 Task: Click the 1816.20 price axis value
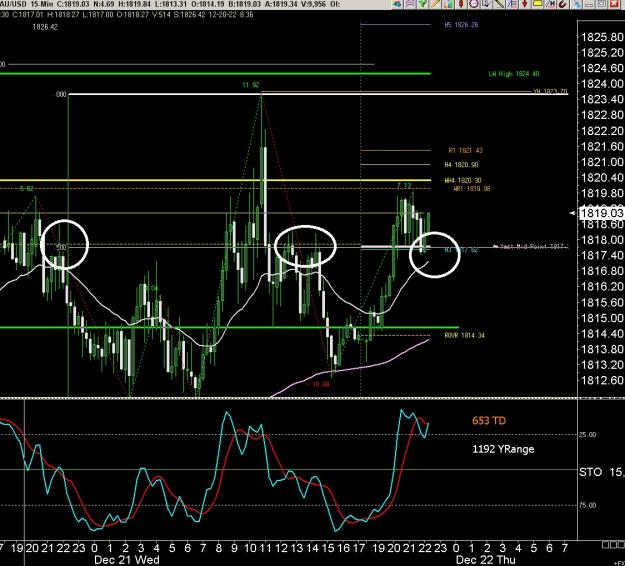601,287
